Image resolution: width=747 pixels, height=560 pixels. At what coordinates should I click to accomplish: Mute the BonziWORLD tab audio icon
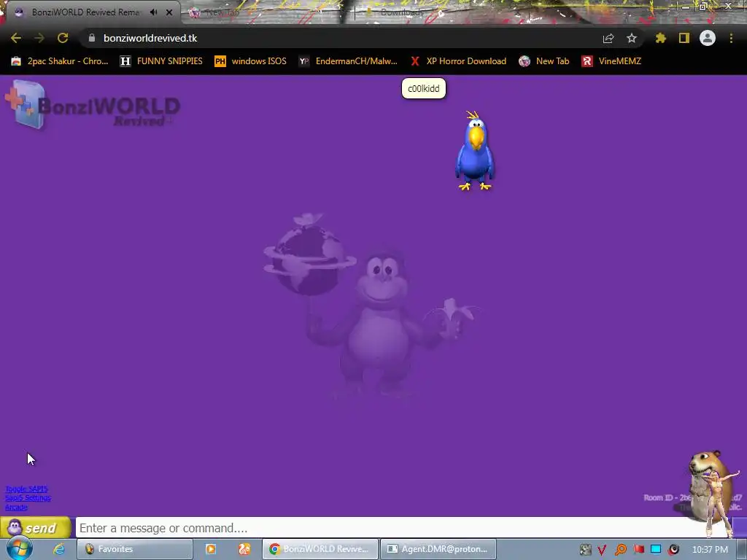pyautogui.click(x=153, y=12)
